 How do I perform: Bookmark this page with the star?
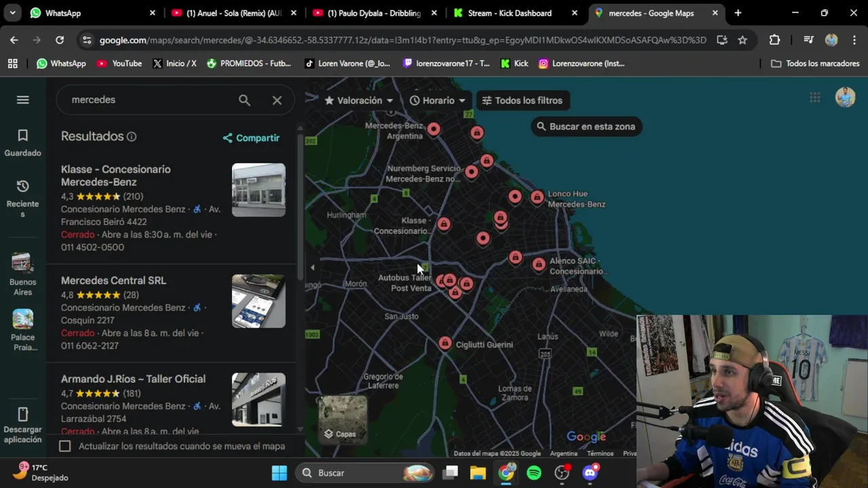(x=743, y=40)
